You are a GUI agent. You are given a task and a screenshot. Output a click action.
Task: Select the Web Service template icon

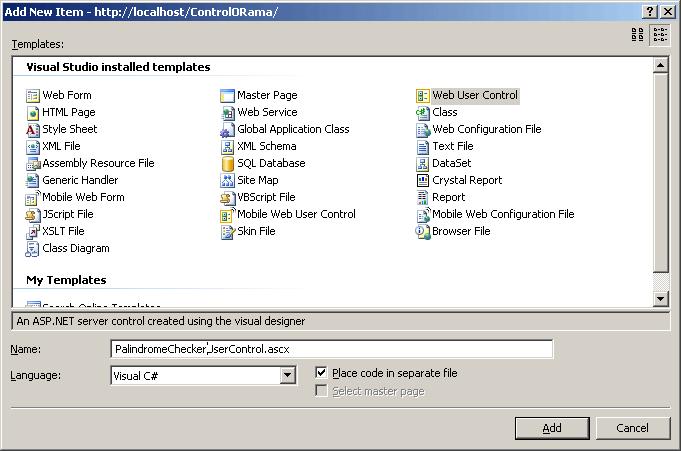[227, 113]
